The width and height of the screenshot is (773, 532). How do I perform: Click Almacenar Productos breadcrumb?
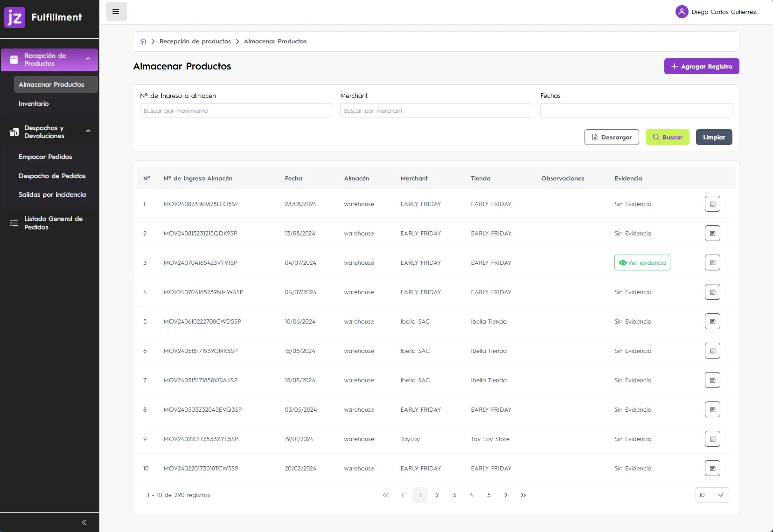click(x=275, y=41)
